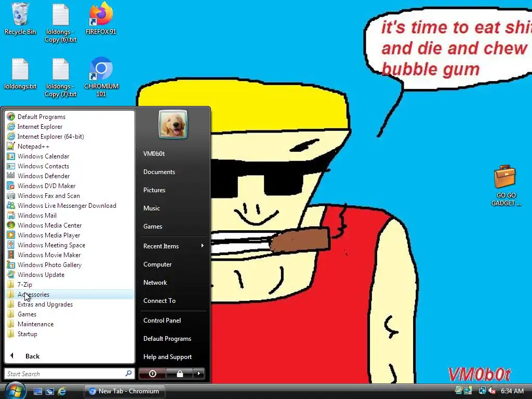Open Internet Explorer (64-bit) entry
Image resolution: width=532 pixels, height=399 pixels.
[70, 137]
